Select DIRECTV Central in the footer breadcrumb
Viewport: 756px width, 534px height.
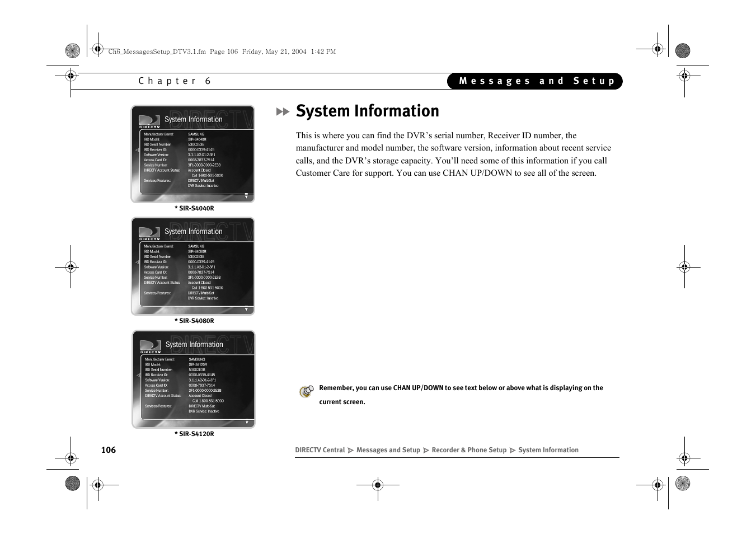coord(320,450)
